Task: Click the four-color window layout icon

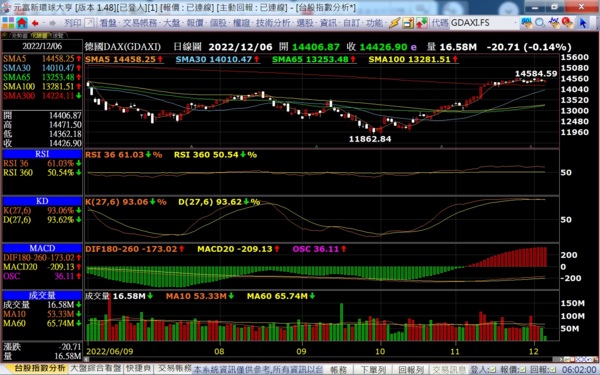Action: point(8,23)
